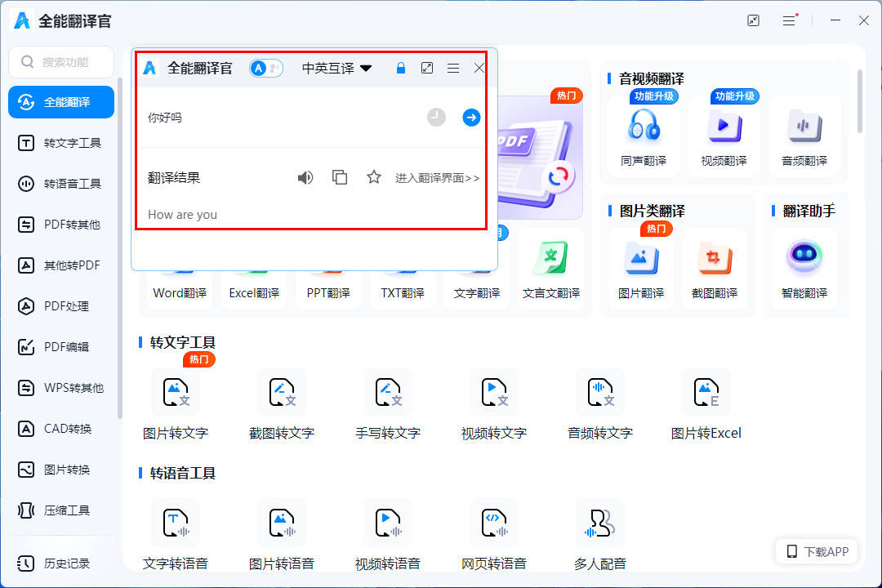The width and height of the screenshot is (882, 588).
Task: Click the left sidebar scrollbar
Action: coord(120,247)
